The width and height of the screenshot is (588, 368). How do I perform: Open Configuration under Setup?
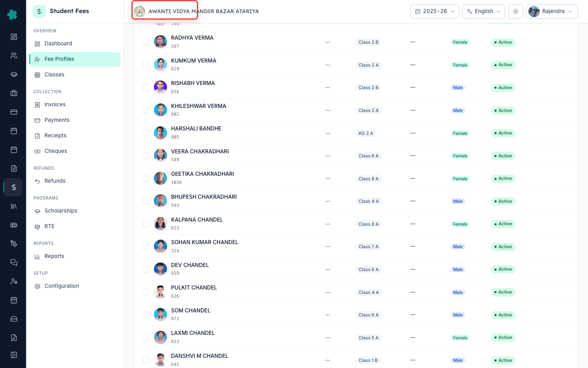point(75,286)
